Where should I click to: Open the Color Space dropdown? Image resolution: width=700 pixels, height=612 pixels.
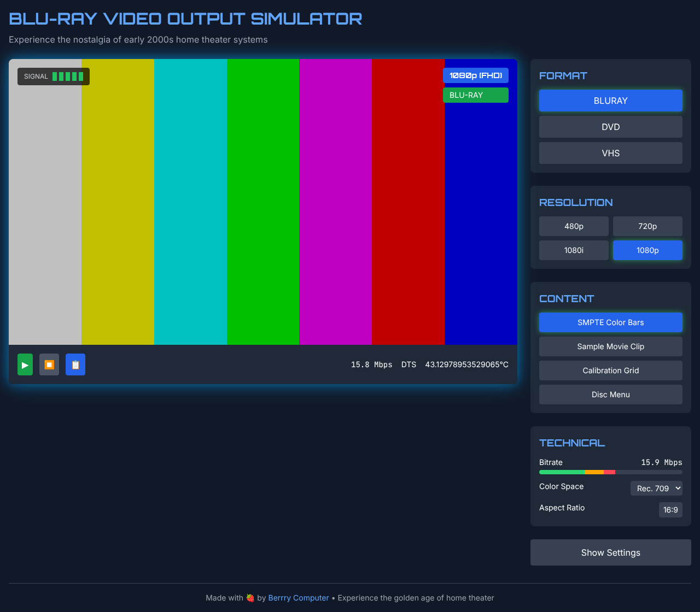tap(656, 488)
